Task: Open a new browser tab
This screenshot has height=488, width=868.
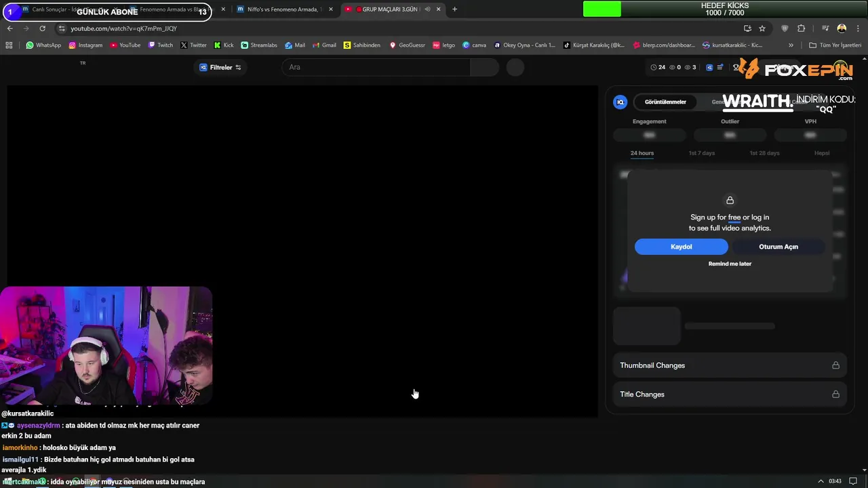Action: (x=454, y=9)
